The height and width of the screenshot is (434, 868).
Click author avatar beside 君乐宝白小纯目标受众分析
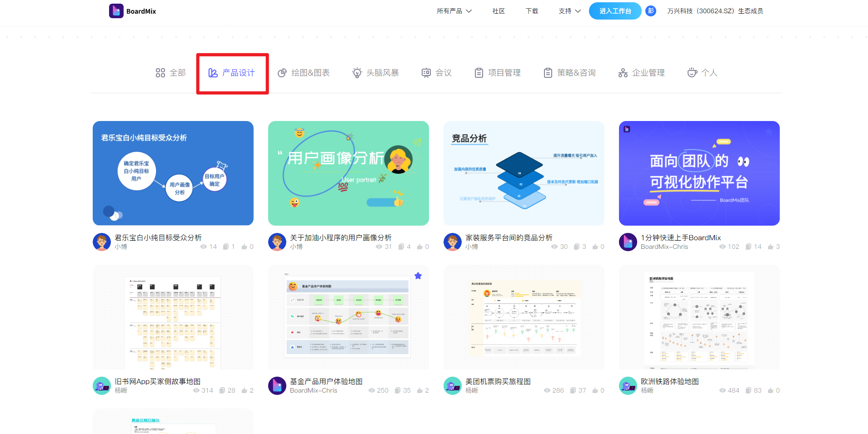pos(102,242)
